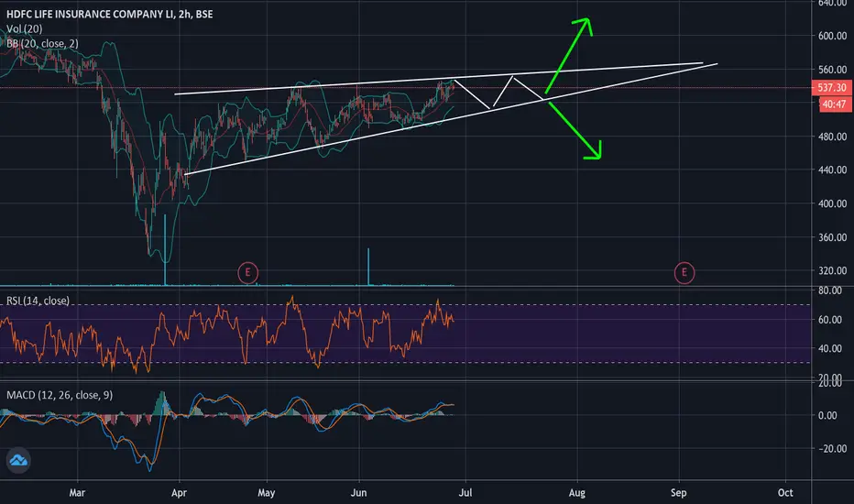Click the May label on time axis
This screenshot has height=504, width=854.
(x=267, y=493)
